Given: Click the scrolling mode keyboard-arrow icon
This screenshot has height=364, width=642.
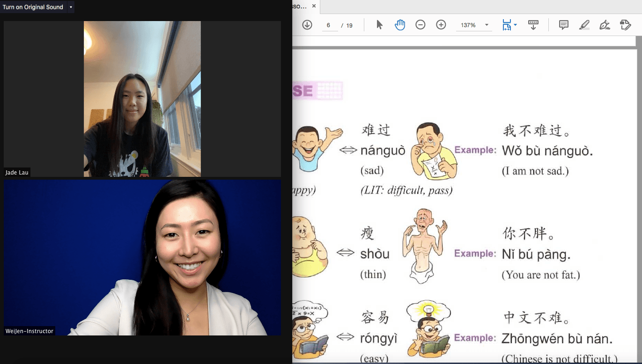Looking at the screenshot, I should click(533, 25).
